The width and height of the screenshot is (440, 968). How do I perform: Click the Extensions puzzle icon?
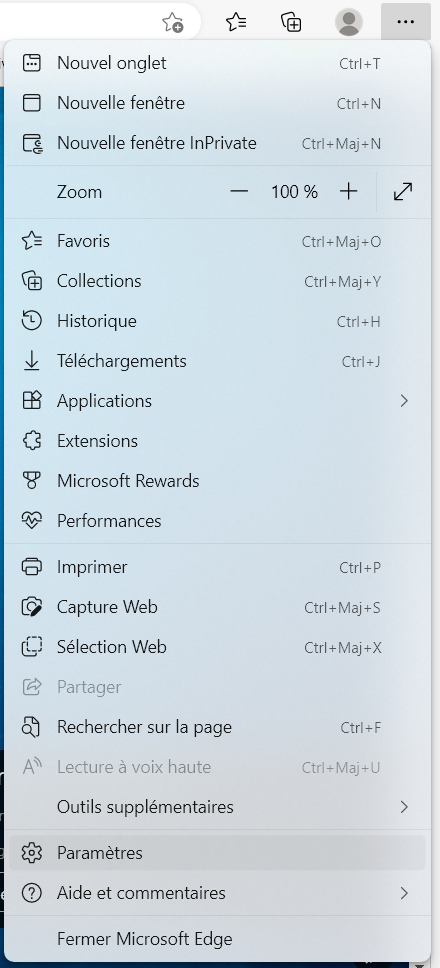point(31,441)
